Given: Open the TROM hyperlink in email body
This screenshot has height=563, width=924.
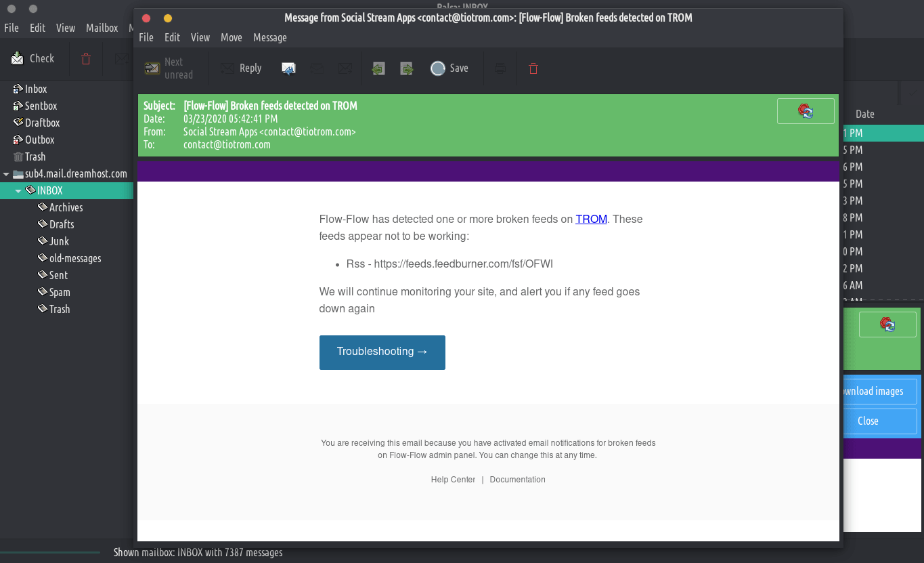Looking at the screenshot, I should (x=591, y=220).
